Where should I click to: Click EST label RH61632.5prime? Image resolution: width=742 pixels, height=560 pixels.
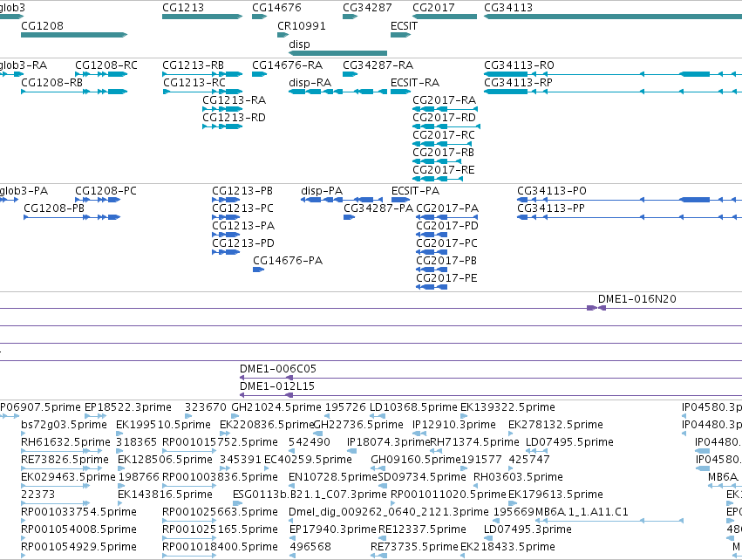tap(65, 442)
